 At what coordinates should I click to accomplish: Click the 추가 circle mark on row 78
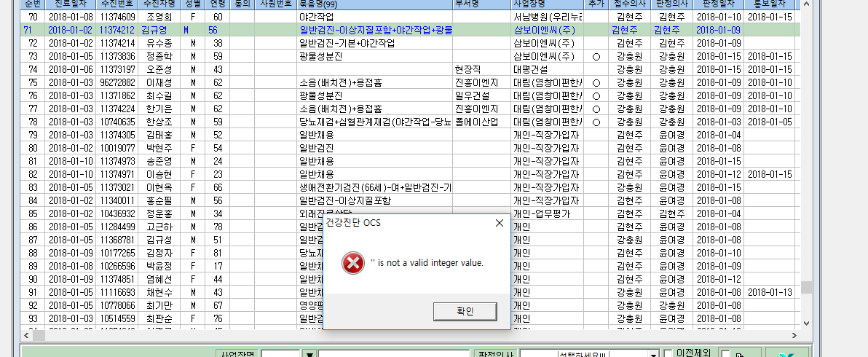pos(596,122)
